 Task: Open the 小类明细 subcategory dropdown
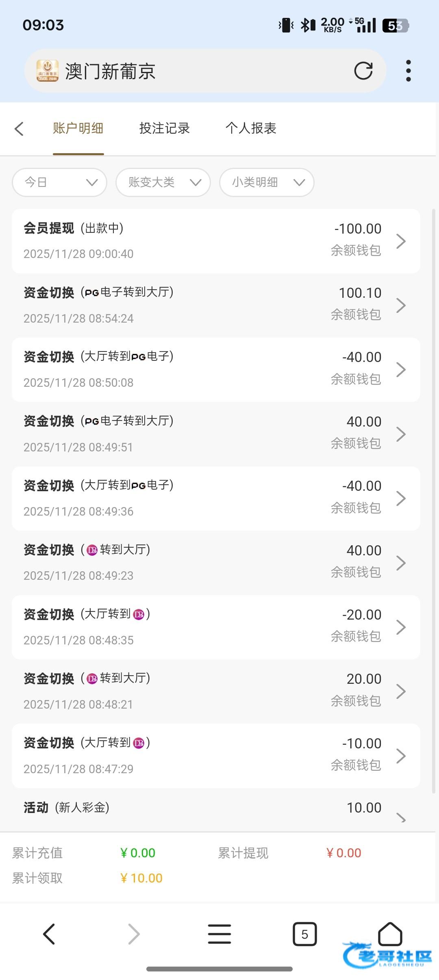click(x=267, y=182)
